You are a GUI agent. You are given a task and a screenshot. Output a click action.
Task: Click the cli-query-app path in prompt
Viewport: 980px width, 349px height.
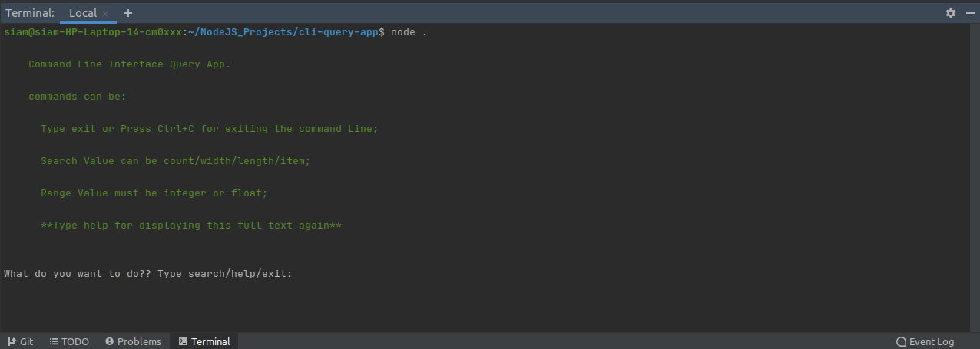339,32
